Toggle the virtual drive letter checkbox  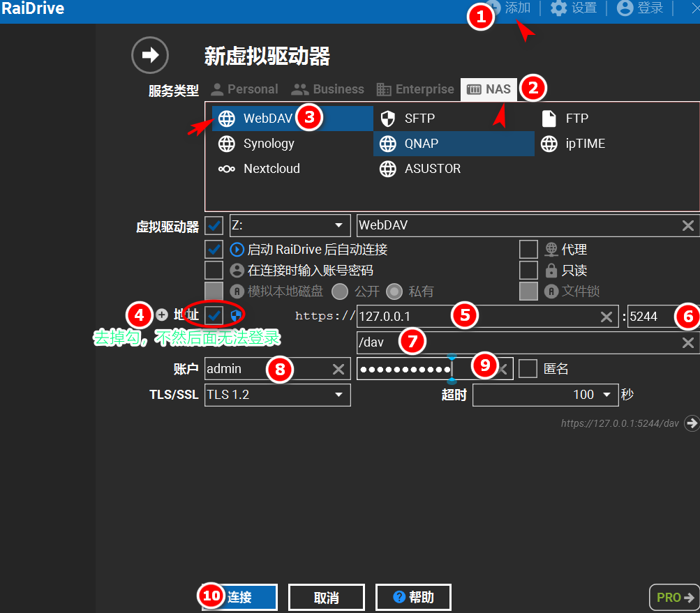tap(214, 225)
